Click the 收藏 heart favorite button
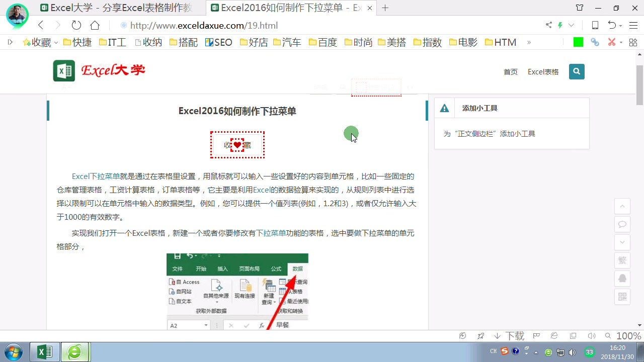 tap(237, 145)
